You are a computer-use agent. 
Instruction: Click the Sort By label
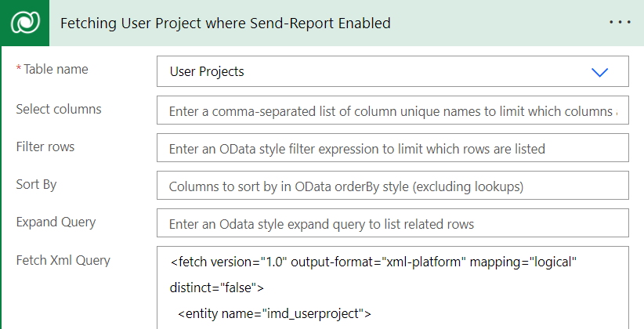37,184
